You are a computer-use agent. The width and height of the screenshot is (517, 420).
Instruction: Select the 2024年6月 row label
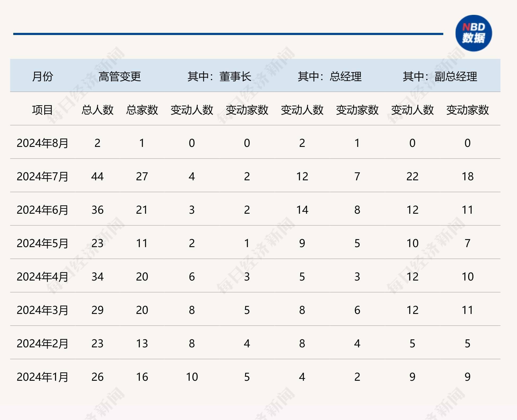pos(42,210)
